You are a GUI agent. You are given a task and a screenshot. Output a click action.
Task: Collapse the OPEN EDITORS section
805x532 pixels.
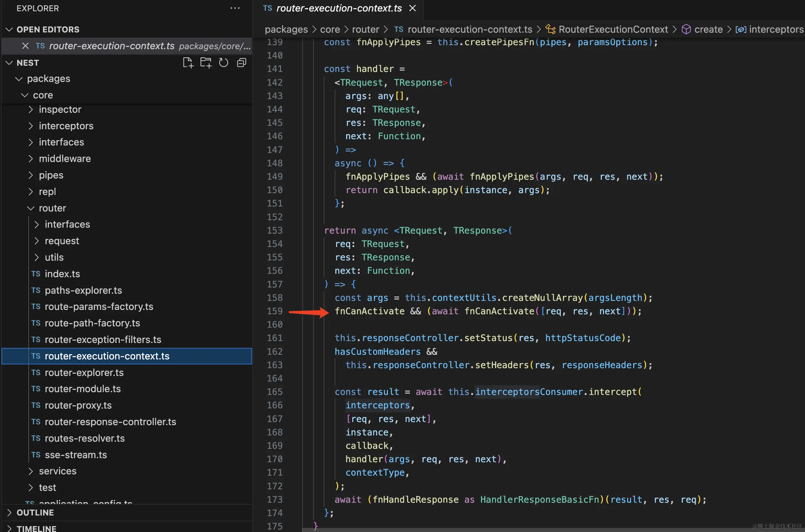9,30
